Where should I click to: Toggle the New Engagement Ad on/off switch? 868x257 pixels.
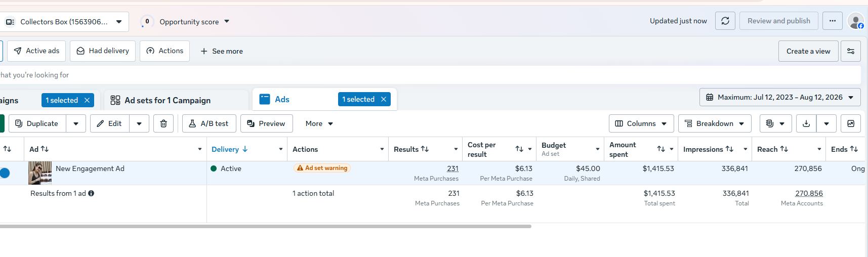tap(5, 173)
